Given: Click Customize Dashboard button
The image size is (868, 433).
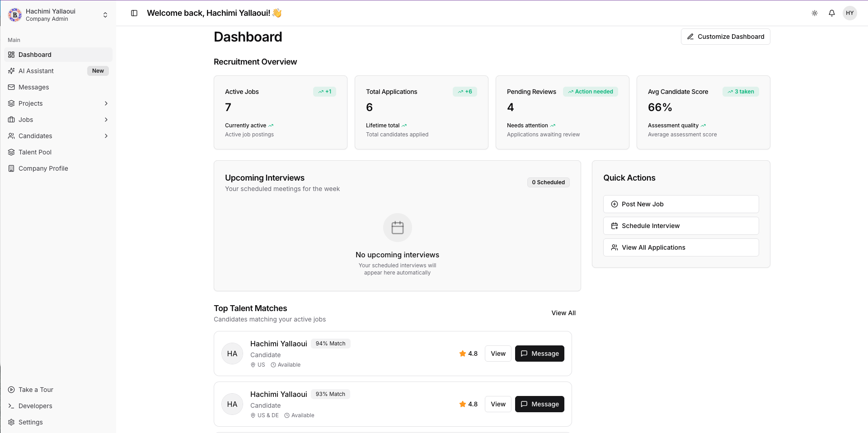Looking at the screenshot, I should (725, 37).
